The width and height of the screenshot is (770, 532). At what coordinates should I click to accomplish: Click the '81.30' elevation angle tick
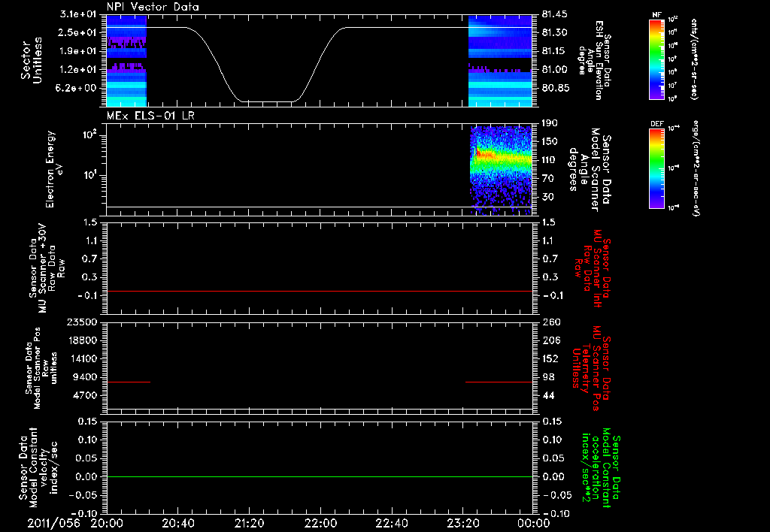pos(554,32)
